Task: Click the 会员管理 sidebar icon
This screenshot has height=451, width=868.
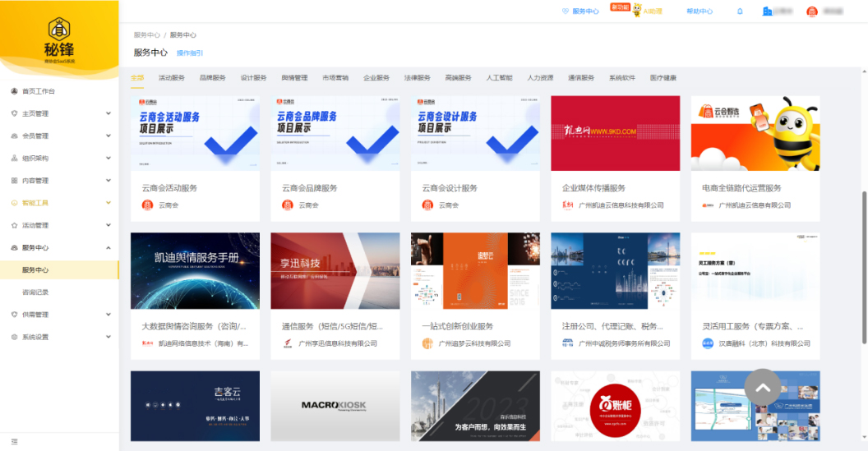Action: click(15, 136)
